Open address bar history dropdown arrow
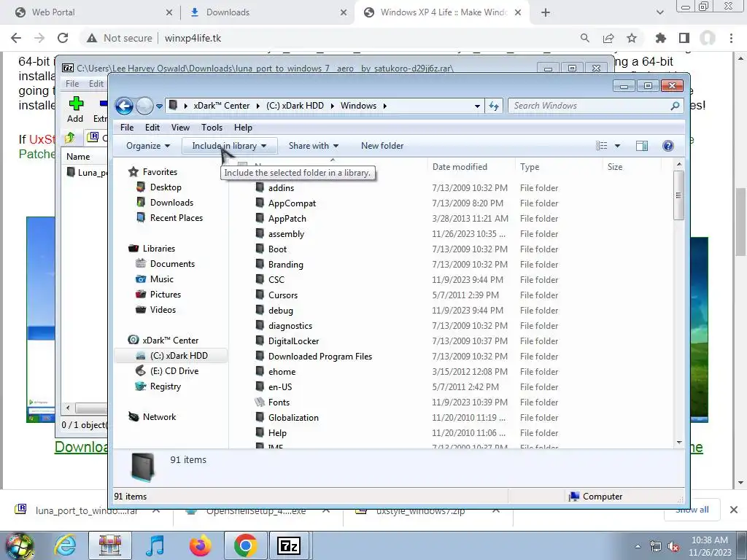Image resolution: width=747 pixels, height=560 pixels. coord(477,106)
